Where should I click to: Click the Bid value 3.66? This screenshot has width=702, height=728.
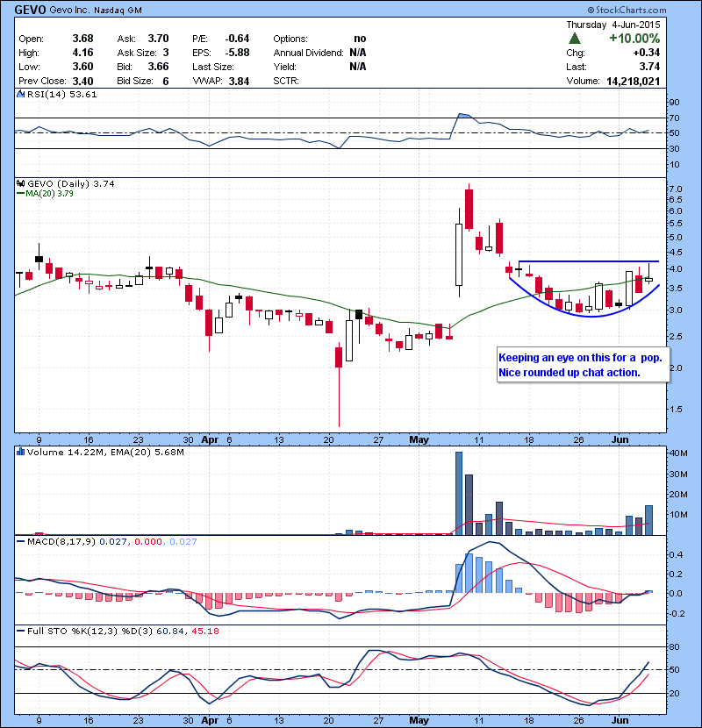[x=159, y=67]
